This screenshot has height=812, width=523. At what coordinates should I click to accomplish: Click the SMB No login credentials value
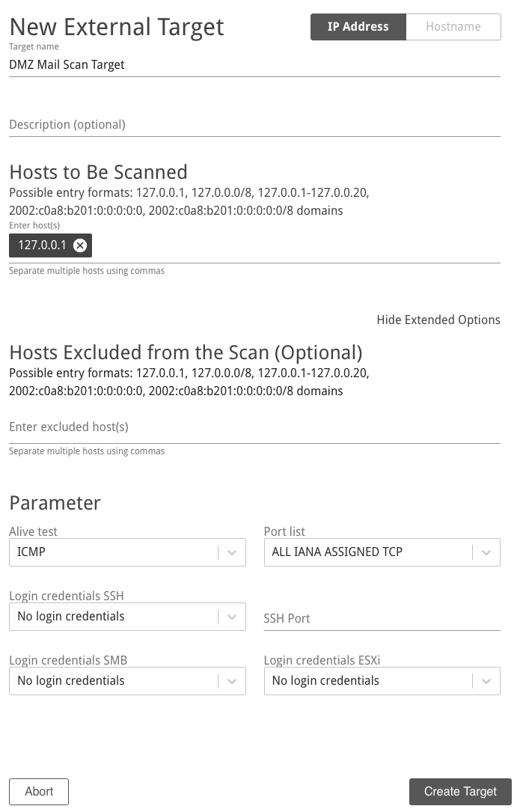[71, 681]
